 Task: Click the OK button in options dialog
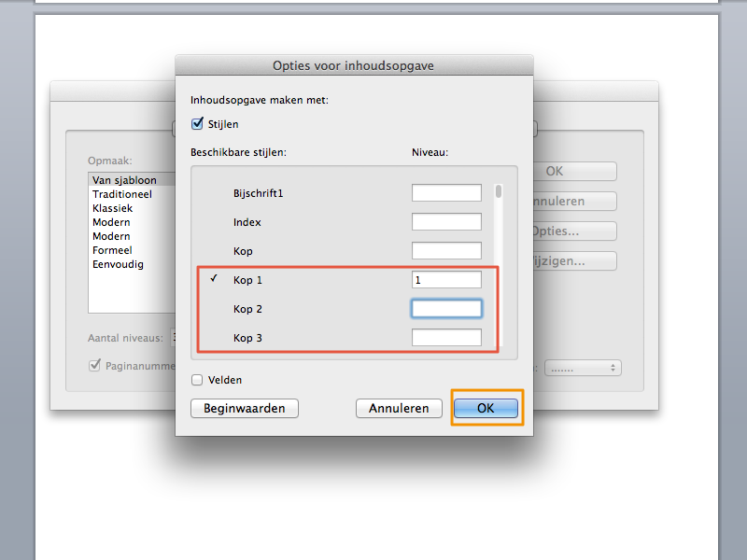(486, 408)
